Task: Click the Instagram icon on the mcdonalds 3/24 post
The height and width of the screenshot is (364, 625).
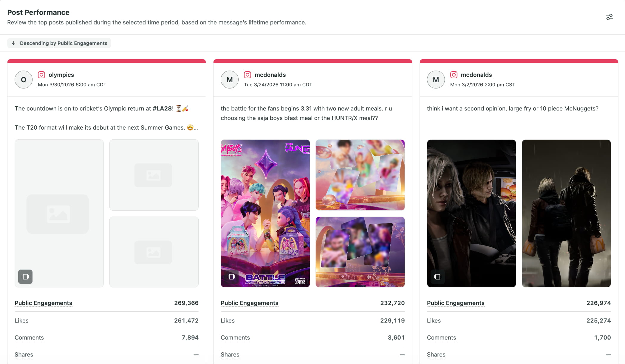Action: click(x=247, y=75)
